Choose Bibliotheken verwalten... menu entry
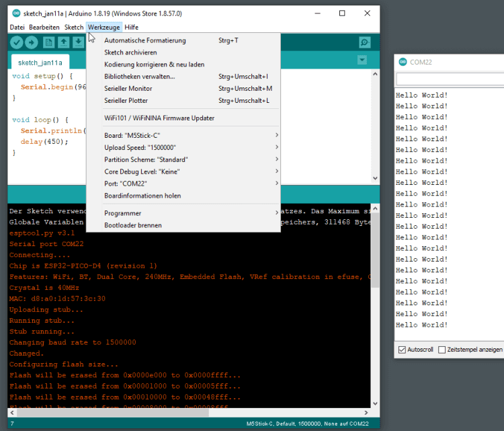Image resolution: width=504 pixels, height=431 pixels. tap(139, 77)
